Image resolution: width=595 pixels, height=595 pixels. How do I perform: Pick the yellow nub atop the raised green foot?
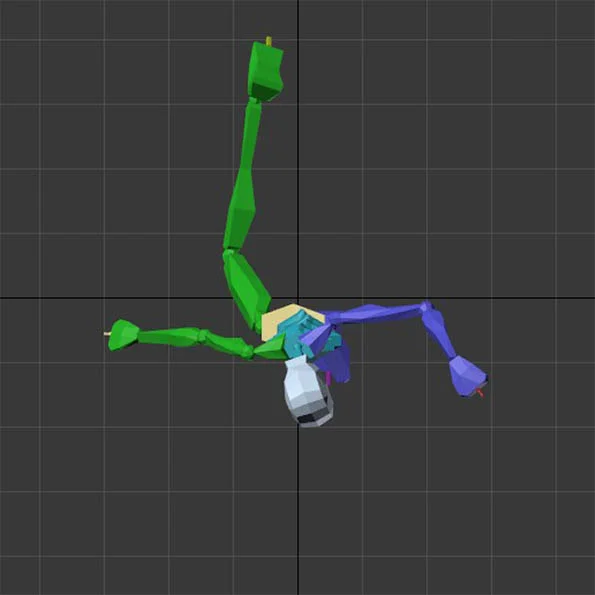click(x=269, y=41)
